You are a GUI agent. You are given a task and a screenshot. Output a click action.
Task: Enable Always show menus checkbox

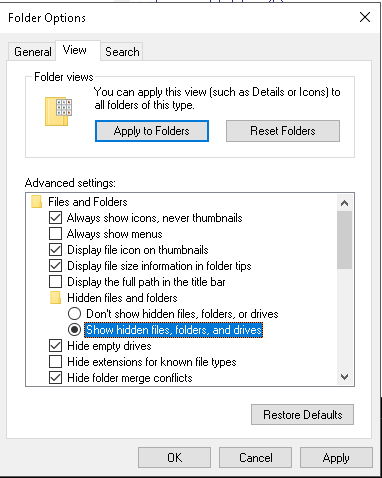pyautogui.click(x=55, y=234)
